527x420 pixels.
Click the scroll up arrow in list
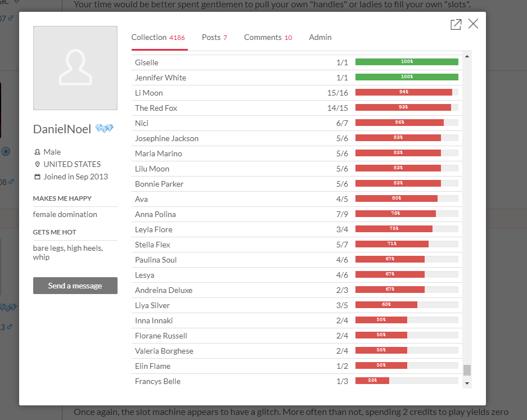pyautogui.click(x=467, y=55)
